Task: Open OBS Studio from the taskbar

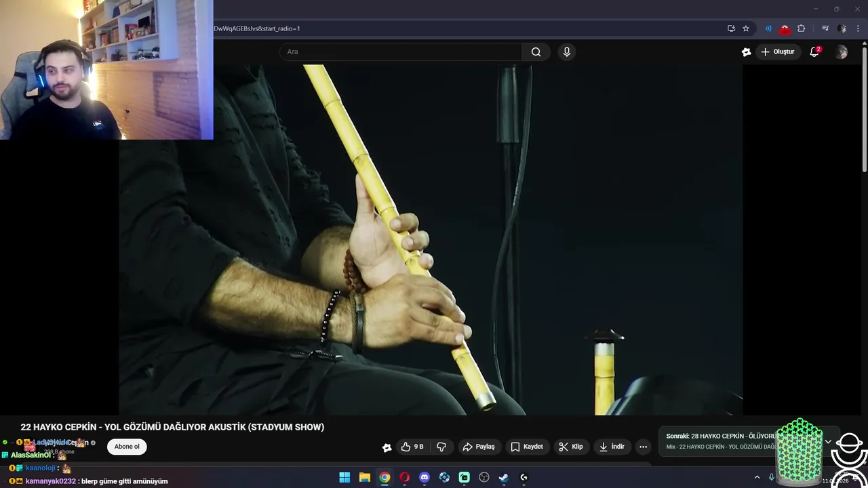Action: (x=484, y=477)
